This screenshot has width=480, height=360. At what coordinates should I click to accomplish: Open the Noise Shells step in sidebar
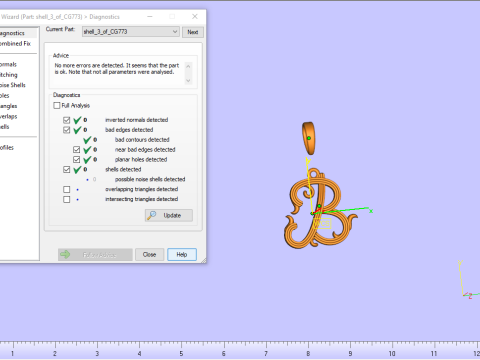coord(13,85)
